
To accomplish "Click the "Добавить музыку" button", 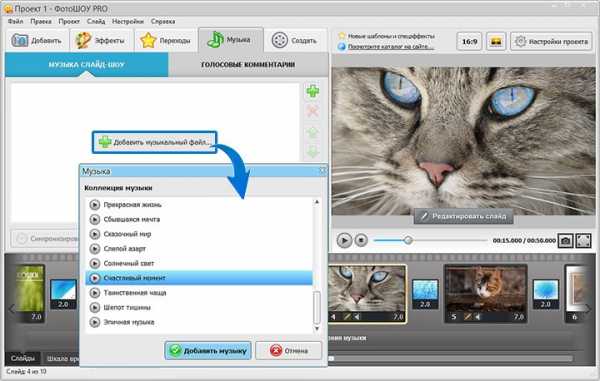I will click(x=208, y=350).
